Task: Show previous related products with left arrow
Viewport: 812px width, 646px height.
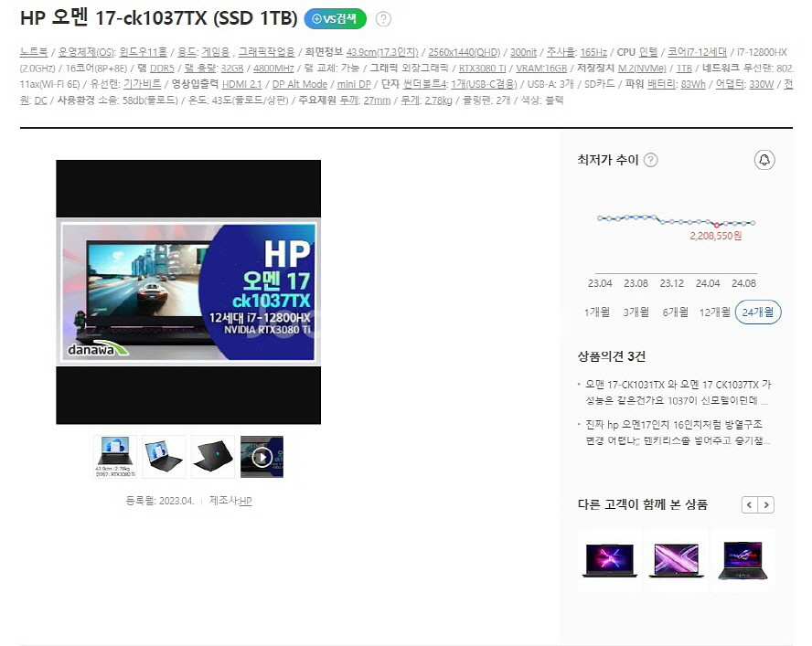Action: (x=749, y=504)
